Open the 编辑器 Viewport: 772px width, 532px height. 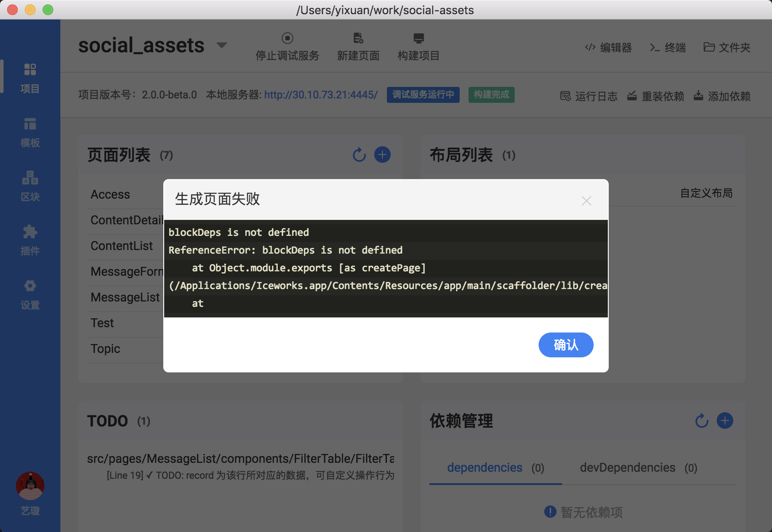pyautogui.click(x=608, y=47)
